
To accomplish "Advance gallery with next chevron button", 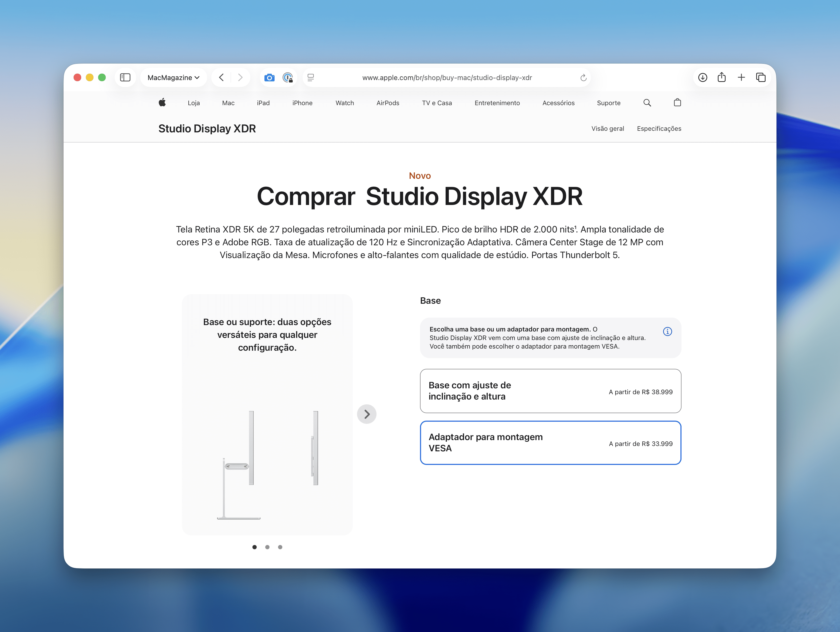I will pos(366,414).
